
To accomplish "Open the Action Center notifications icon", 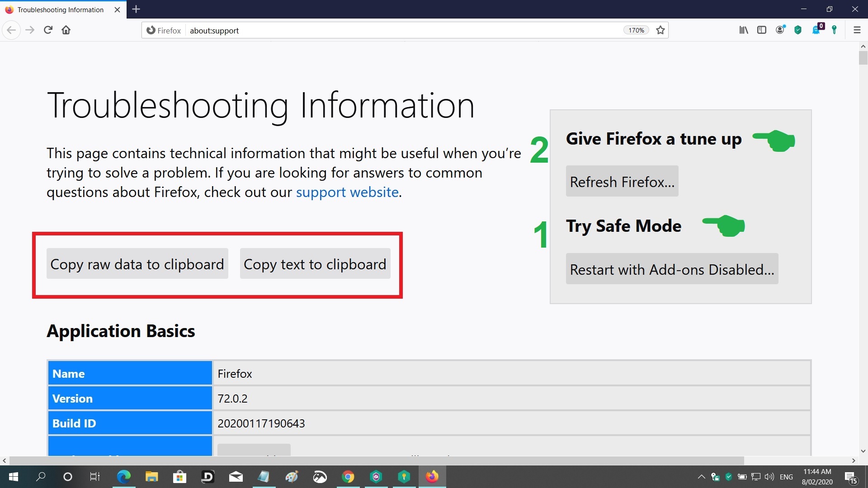I will pos(851,477).
